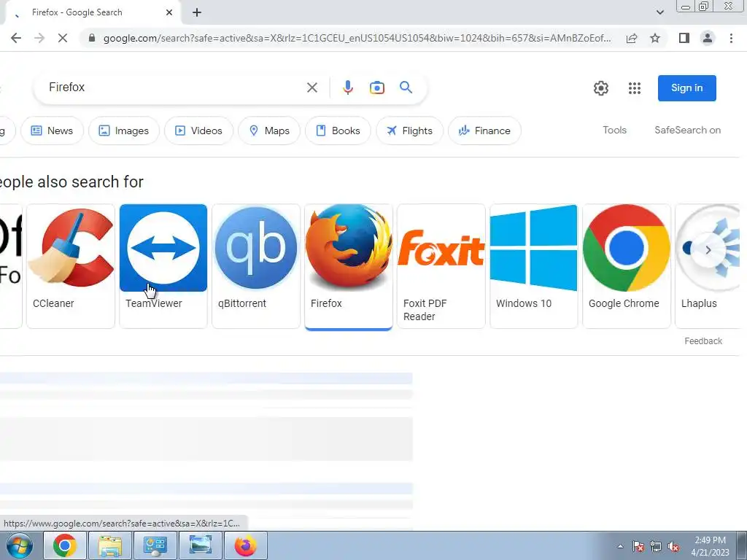Open Chrome side panel
Screen dimensions: 747x560
684,38
